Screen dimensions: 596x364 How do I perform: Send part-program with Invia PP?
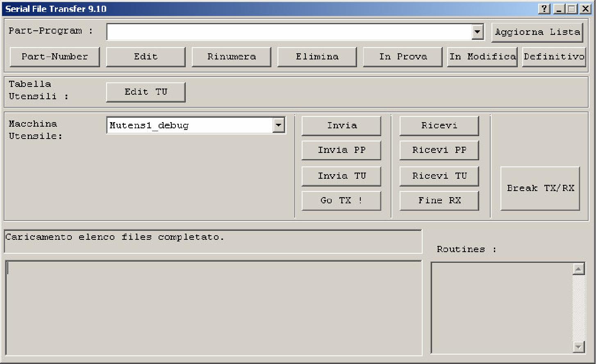coord(341,150)
